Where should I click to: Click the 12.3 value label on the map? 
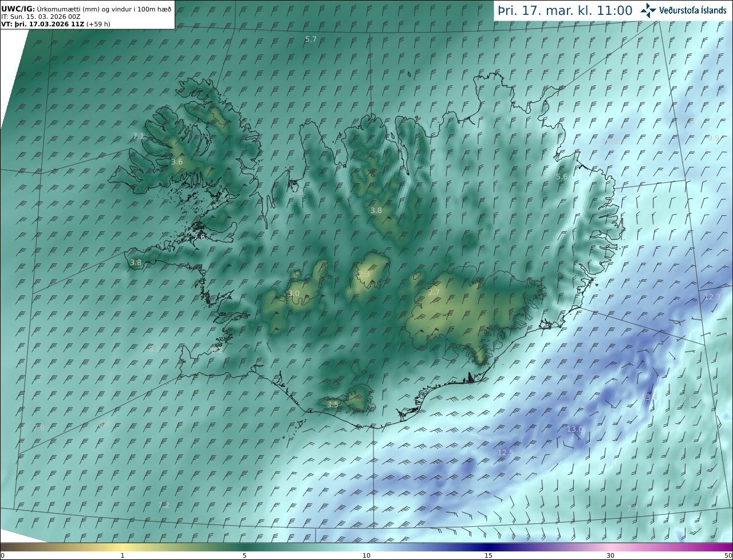(712, 297)
